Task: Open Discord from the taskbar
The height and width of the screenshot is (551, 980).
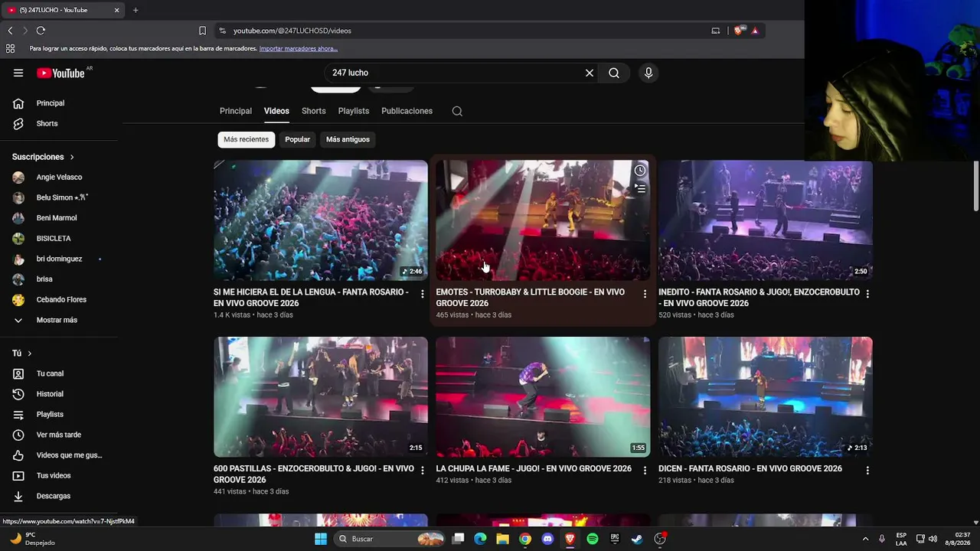Action: (547, 539)
